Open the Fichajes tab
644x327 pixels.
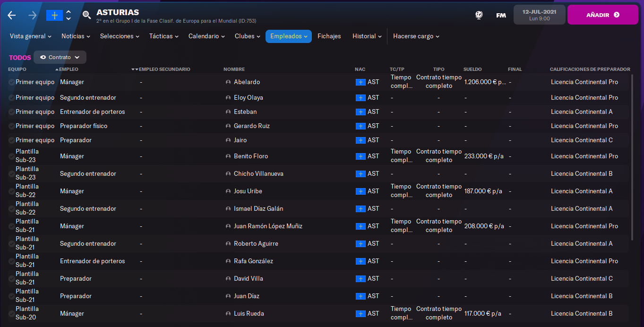click(329, 36)
